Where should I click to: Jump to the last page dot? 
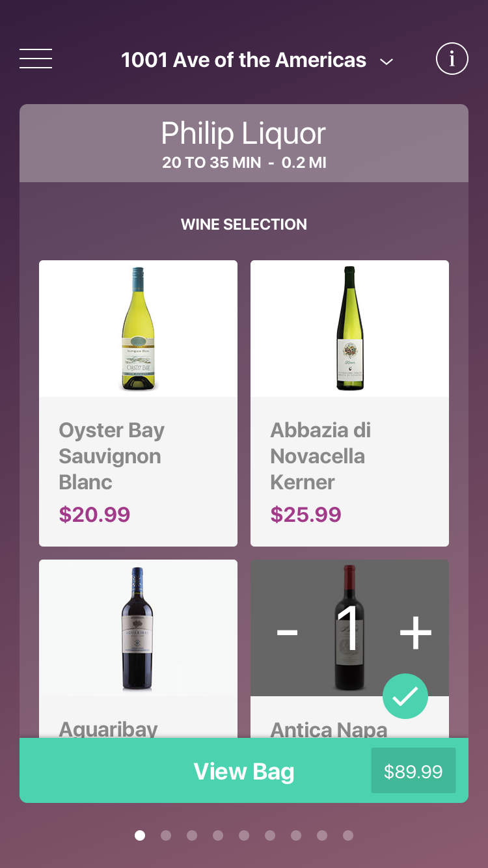coord(348,835)
